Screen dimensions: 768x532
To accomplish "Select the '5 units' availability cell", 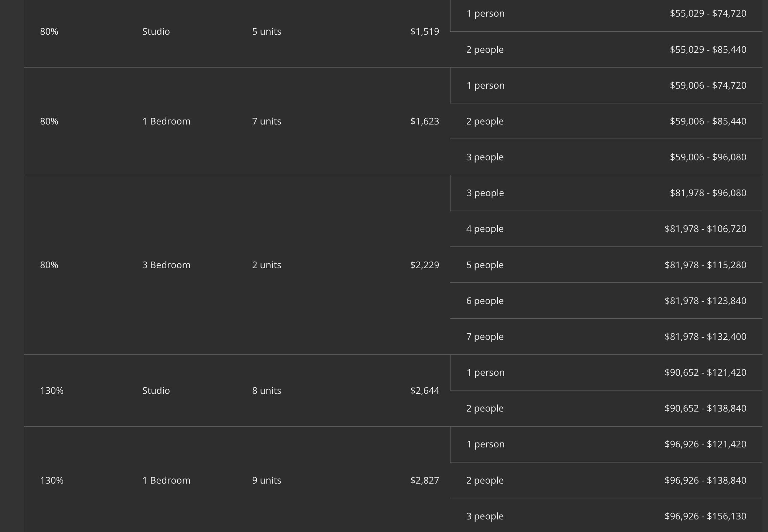I will pos(266,31).
